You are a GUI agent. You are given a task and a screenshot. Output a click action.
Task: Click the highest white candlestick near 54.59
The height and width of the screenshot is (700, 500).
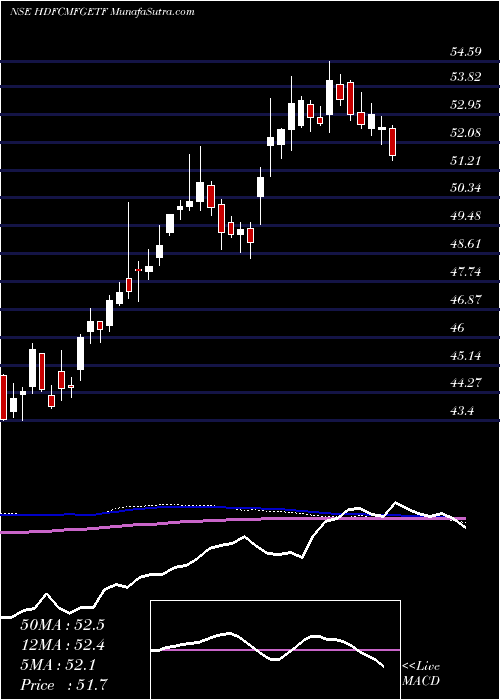pyautogui.click(x=329, y=97)
